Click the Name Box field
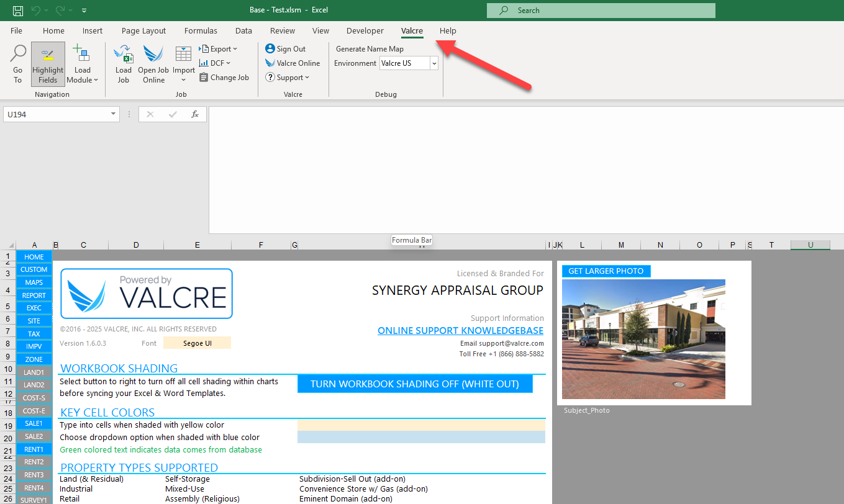The width and height of the screenshot is (844, 504). [x=56, y=114]
